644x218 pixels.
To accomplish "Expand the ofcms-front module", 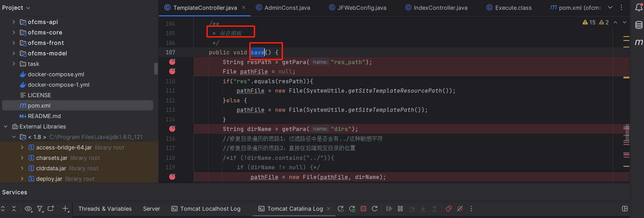I will (14, 43).
